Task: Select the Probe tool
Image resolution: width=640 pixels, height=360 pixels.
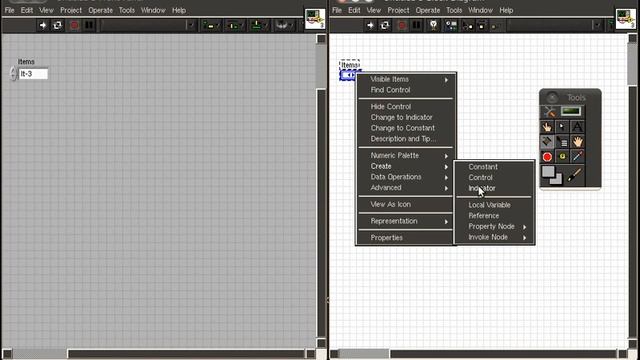Action: click(562, 156)
